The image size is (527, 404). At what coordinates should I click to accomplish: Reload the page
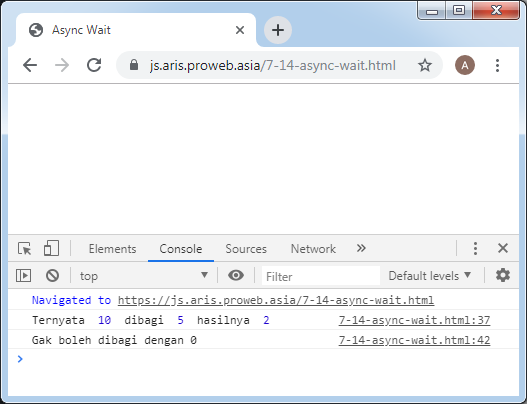[94, 65]
